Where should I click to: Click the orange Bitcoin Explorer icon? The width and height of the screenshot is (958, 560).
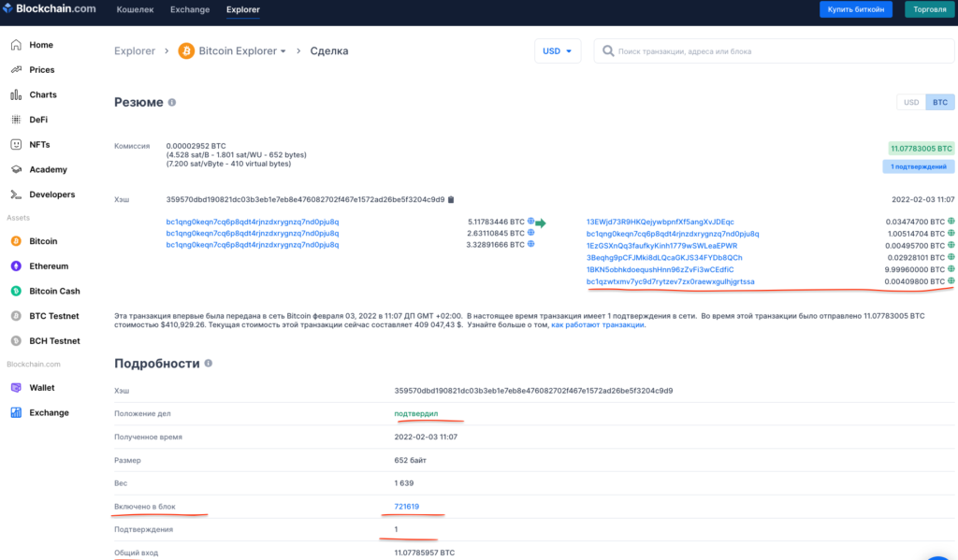point(186,50)
